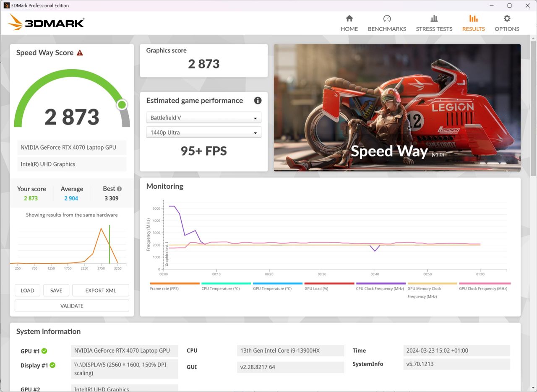Click the info icon beside Best score

pyautogui.click(x=119, y=189)
